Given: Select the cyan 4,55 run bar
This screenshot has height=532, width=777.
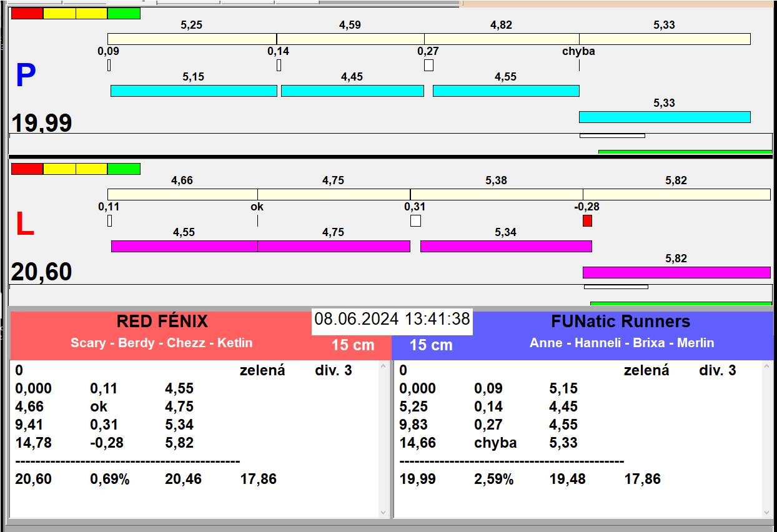Looking at the screenshot, I should tap(506, 91).
